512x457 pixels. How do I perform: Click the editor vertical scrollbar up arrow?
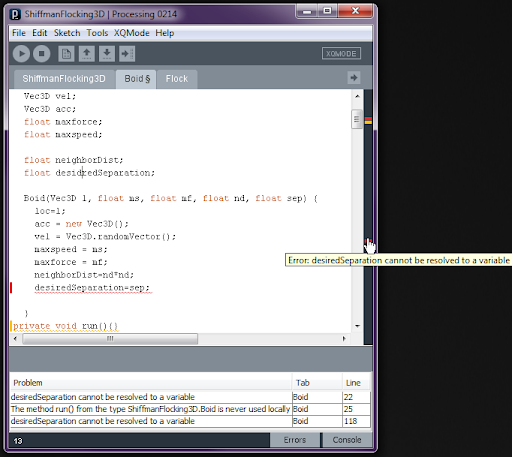click(357, 96)
